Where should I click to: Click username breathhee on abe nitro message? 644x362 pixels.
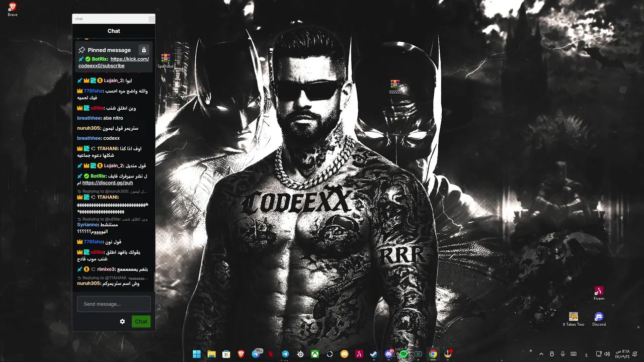pos(89,118)
